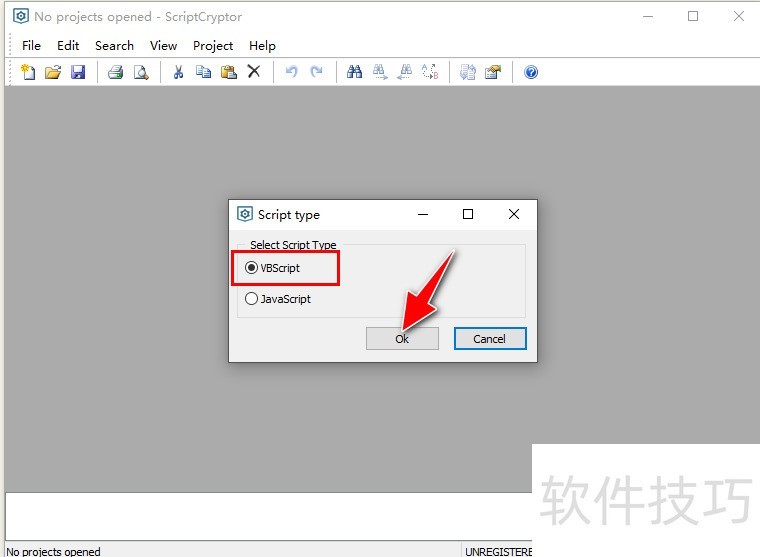Click the Script type dialog title icon
This screenshot has height=557, width=760.
245,214
